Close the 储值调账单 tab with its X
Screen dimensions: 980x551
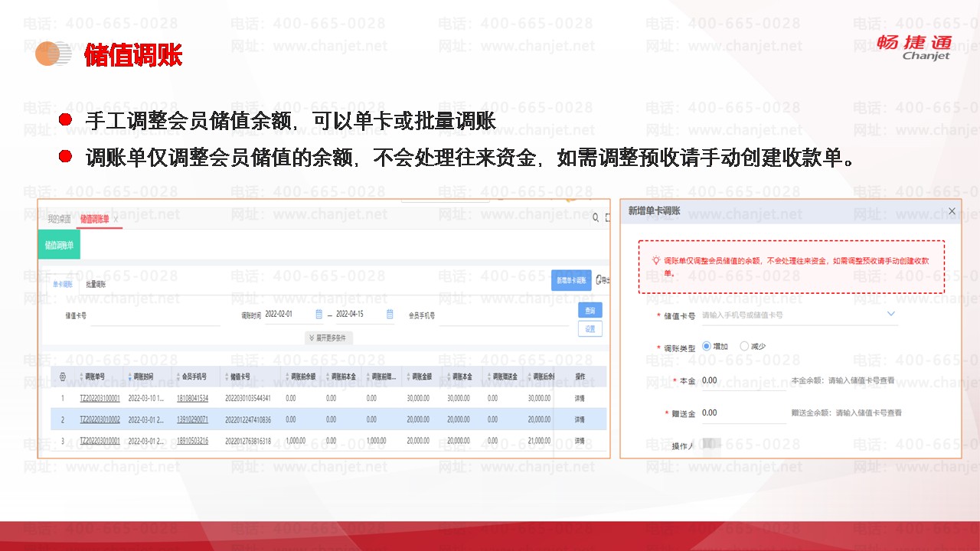coord(116,219)
